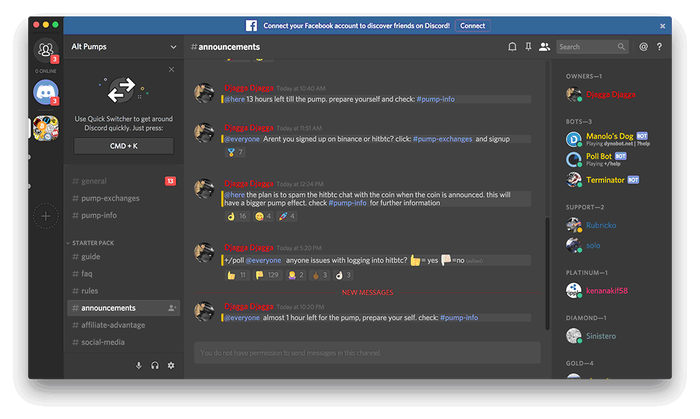
Task: Click Connect in Facebook banner
Action: [x=472, y=26]
